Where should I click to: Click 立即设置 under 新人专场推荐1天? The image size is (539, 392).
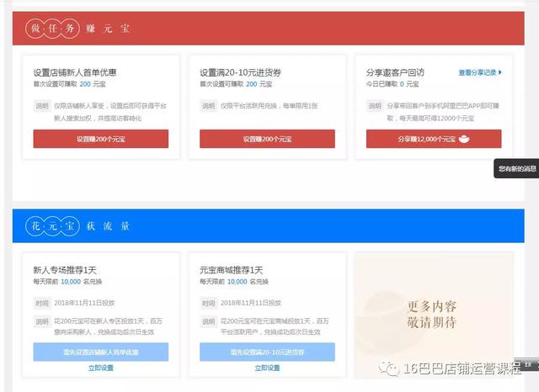tap(101, 368)
